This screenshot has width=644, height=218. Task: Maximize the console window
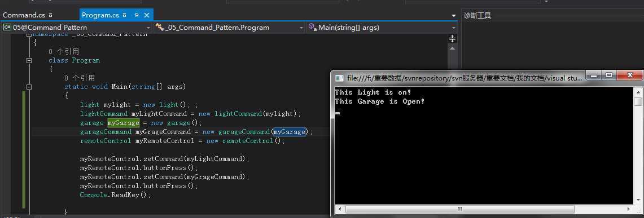click(608, 75)
